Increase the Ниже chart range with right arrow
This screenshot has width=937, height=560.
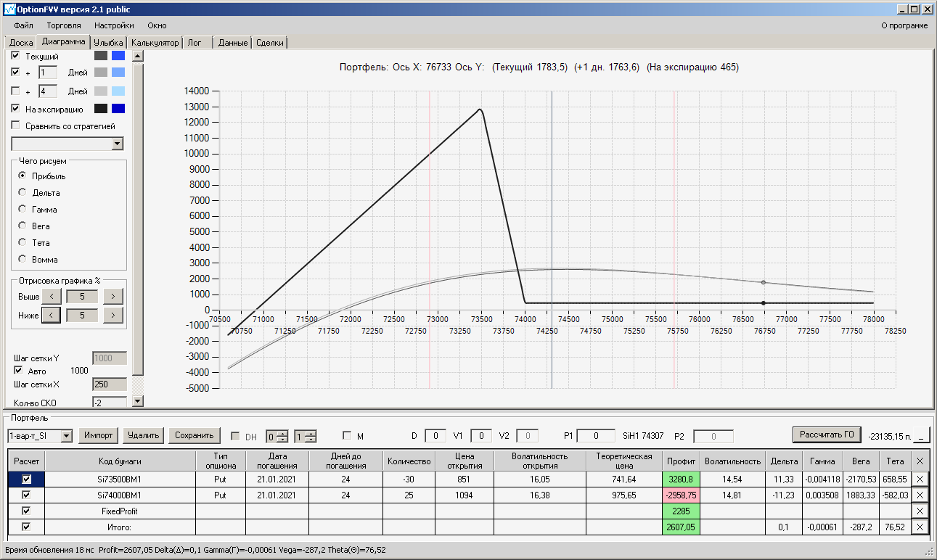tap(113, 315)
